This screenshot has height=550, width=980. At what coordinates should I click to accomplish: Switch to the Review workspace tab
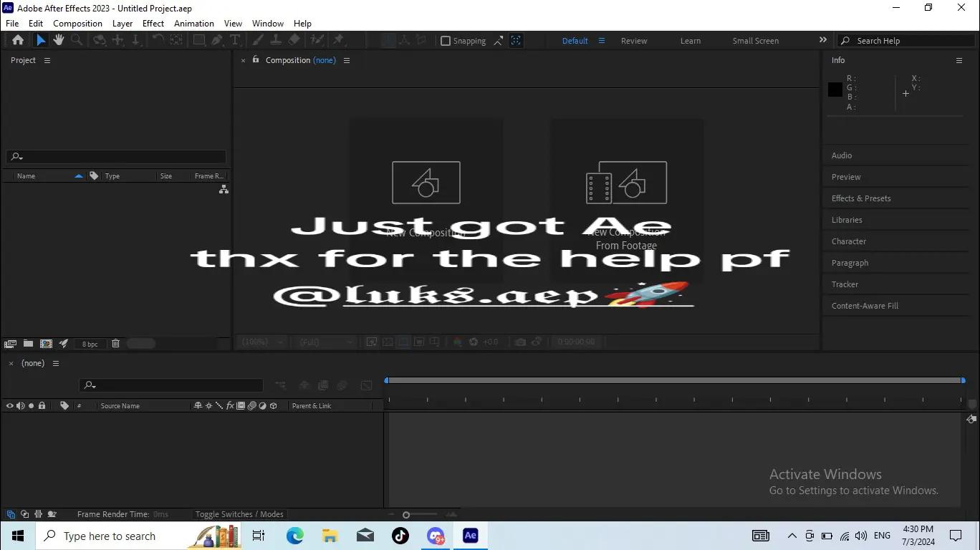point(634,41)
